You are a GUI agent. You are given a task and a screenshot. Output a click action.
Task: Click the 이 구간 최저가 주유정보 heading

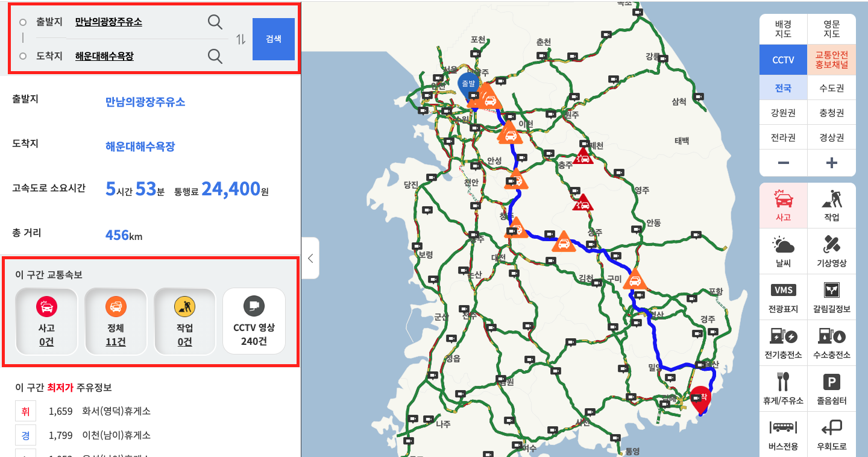tap(63, 387)
